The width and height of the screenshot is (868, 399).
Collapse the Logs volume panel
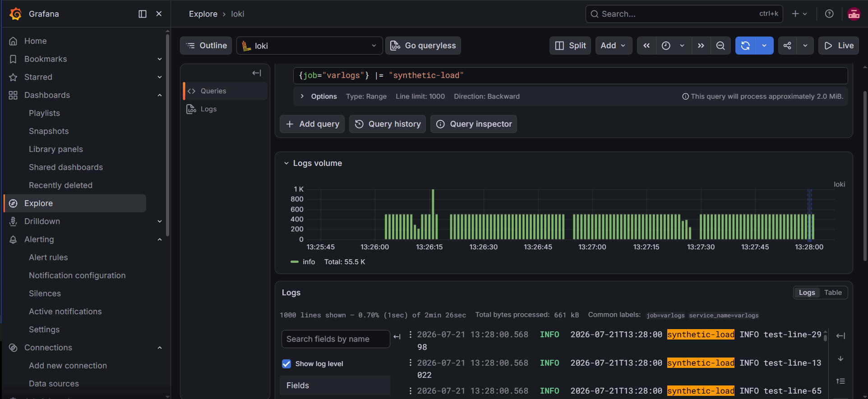click(286, 163)
